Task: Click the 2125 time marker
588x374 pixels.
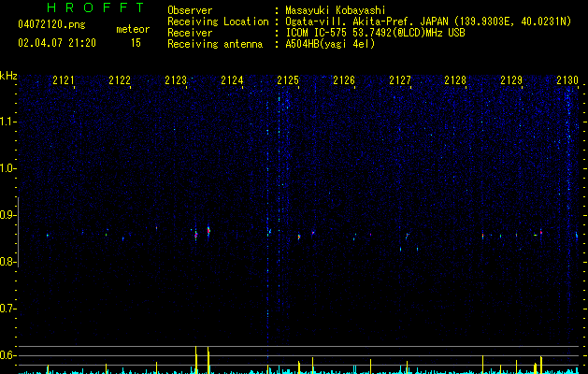Action: click(288, 79)
